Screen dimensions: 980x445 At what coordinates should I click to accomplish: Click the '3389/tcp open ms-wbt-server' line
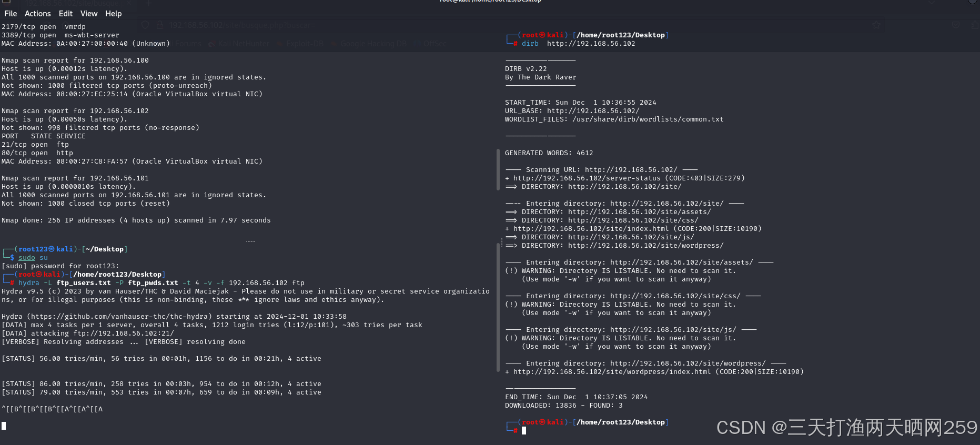tap(60, 35)
